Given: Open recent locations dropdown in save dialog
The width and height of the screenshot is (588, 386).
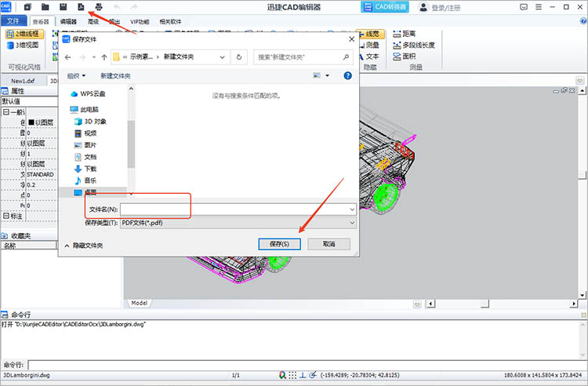Looking at the screenshot, I should coord(94,57).
